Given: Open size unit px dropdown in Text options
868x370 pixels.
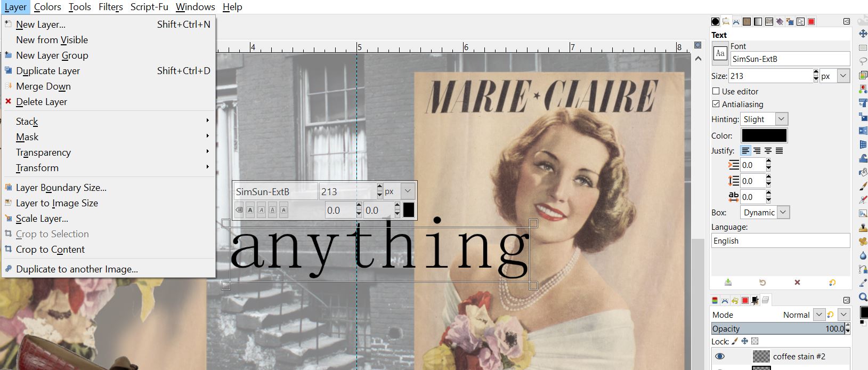Looking at the screenshot, I should click(x=834, y=76).
